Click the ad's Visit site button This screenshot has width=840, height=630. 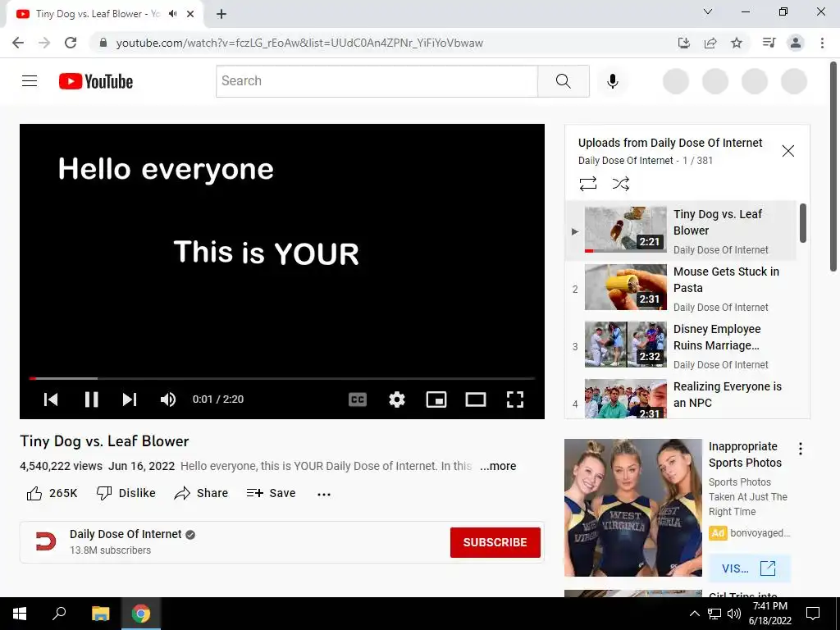tap(749, 568)
